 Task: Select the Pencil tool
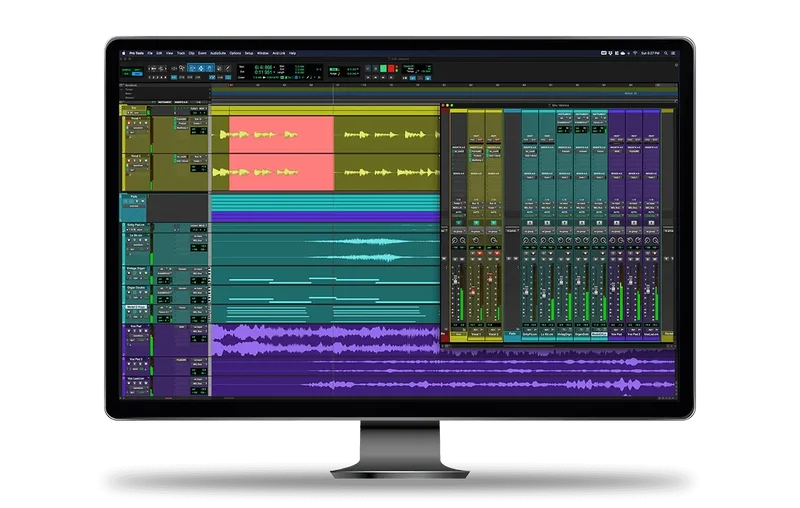coord(228,68)
